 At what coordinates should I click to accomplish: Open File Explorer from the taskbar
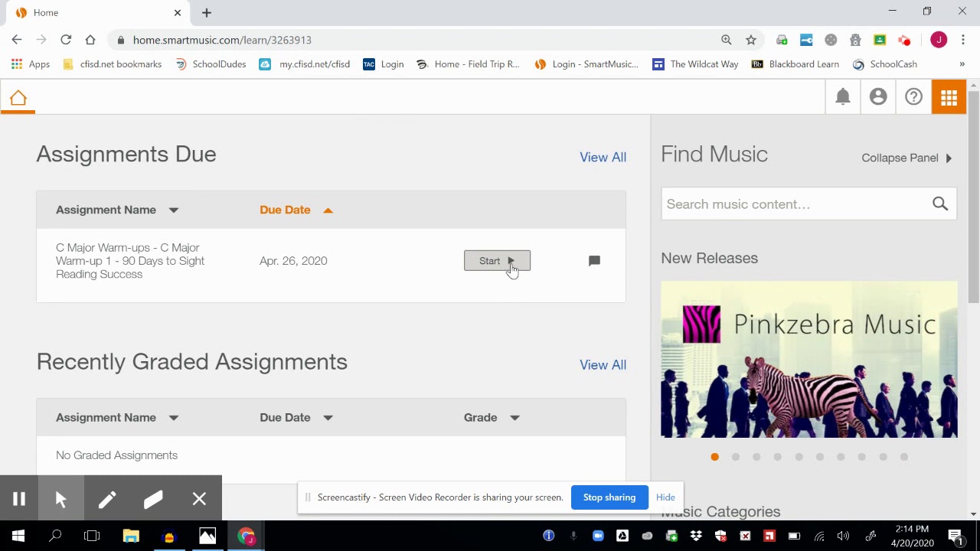pos(131,536)
